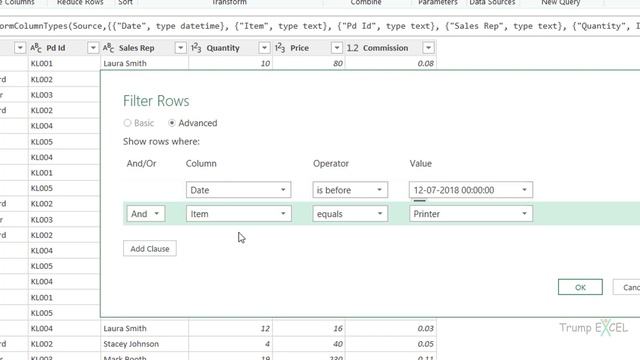640x360 pixels.
Task: Open filter arrow for Commission column
Action: coord(428,48)
